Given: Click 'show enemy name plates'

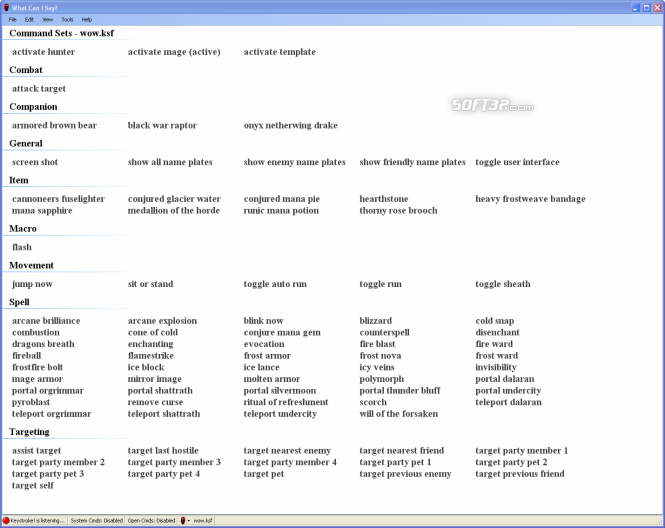Looking at the screenshot, I should pyautogui.click(x=294, y=162).
